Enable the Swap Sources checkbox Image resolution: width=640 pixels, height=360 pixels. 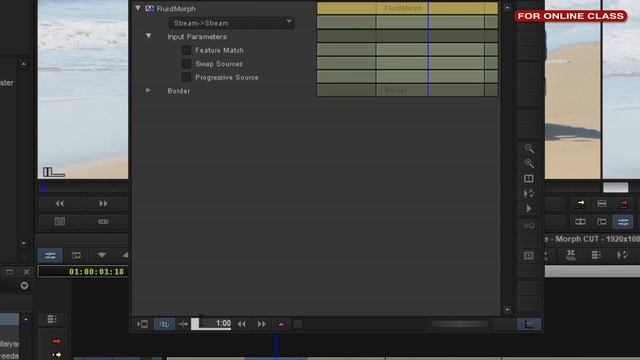(186, 64)
